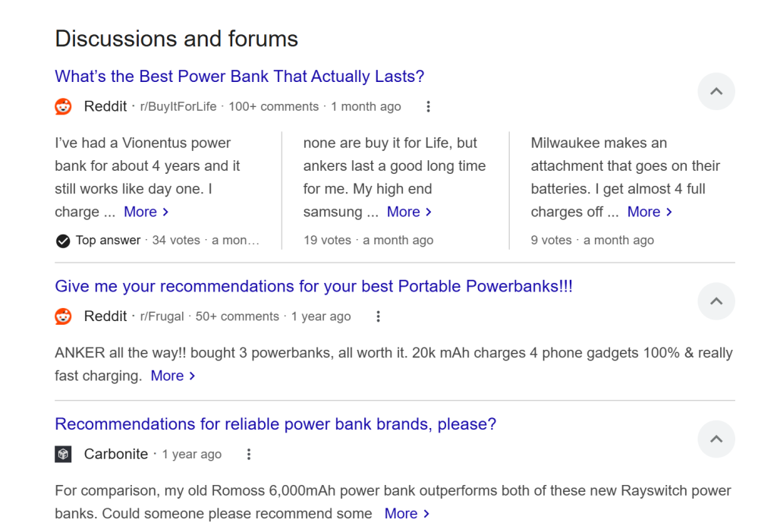The image size is (777, 532).
Task: Collapse the reliable power bank brands result
Action: [x=716, y=439]
